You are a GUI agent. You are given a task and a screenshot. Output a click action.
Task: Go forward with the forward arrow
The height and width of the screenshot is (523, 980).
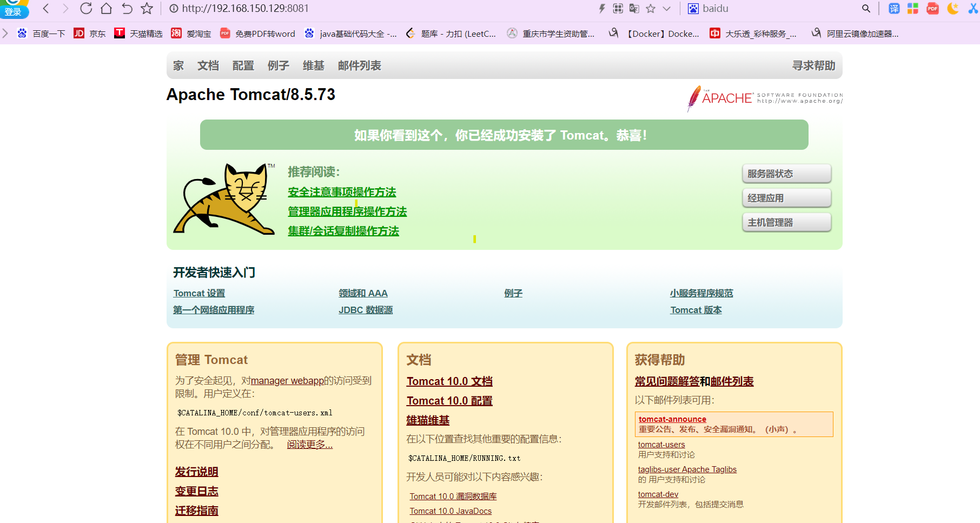[x=65, y=8]
